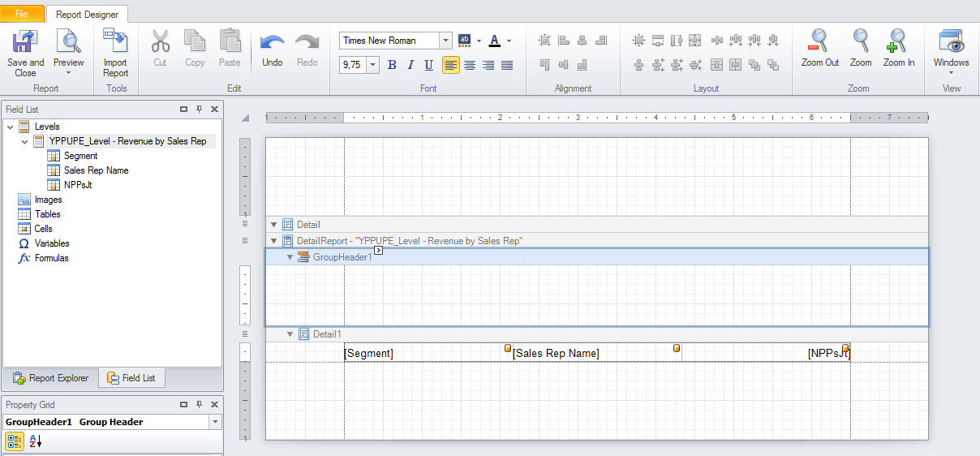Click the Undo arrow icon

point(273,42)
